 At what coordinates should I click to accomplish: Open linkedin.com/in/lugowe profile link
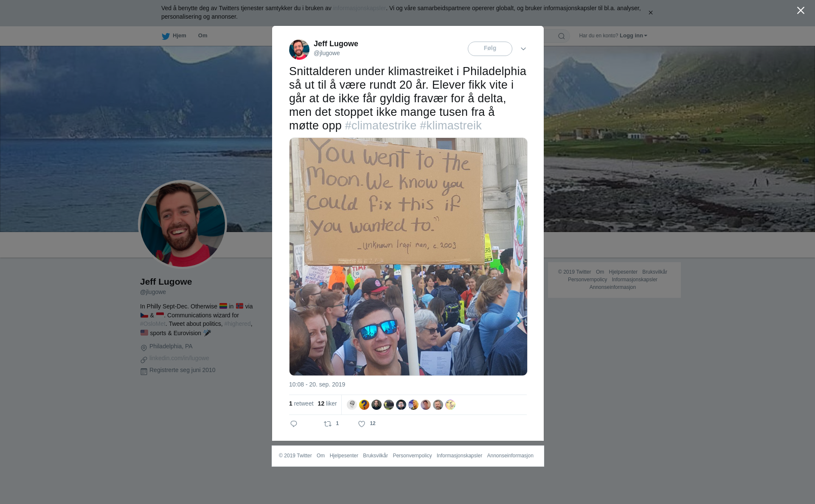[x=179, y=358]
